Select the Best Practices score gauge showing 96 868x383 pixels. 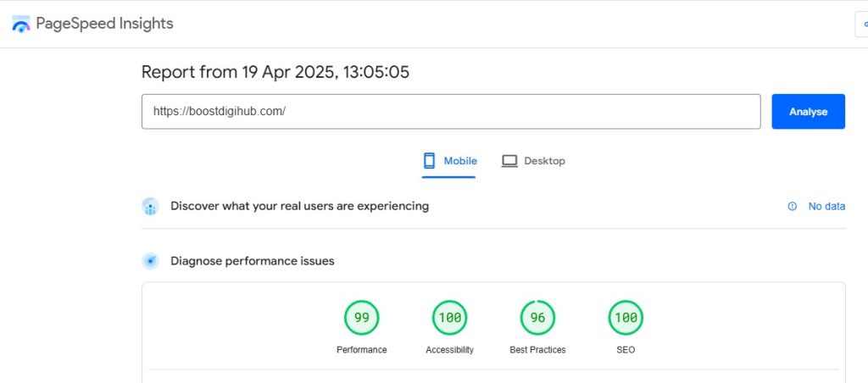[x=537, y=318]
